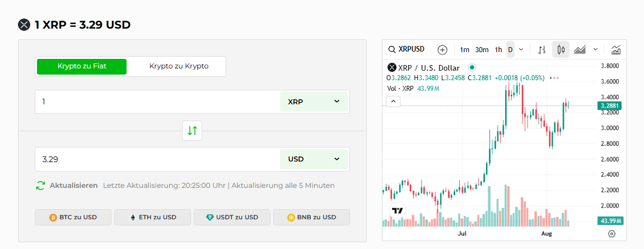Click the 1 XRP = 3.29 USD heading
Image resolution: width=644 pixels, height=249 pixels.
(x=82, y=25)
